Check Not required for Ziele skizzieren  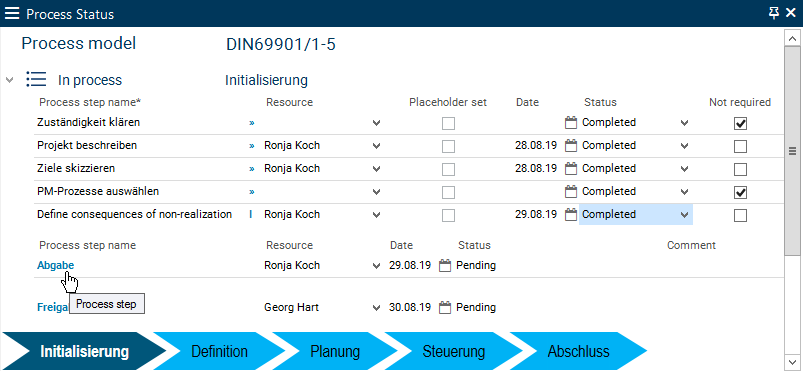741,169
